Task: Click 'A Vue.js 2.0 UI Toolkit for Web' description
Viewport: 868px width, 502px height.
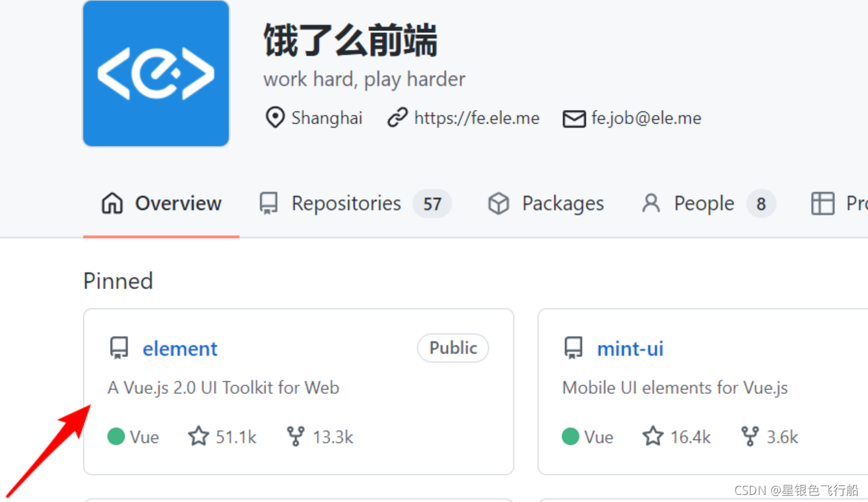Action: (223, 387)
